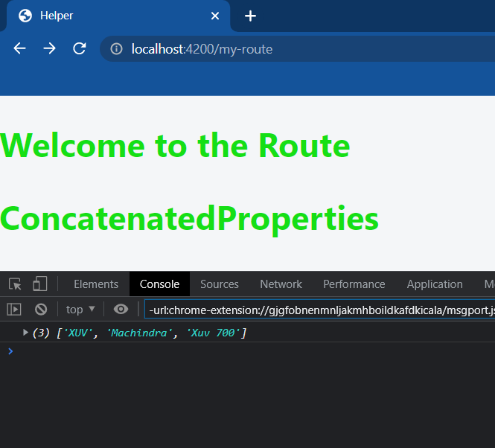Select the Helper browser tab
This screenshot has height=448, width=495.
118,16
